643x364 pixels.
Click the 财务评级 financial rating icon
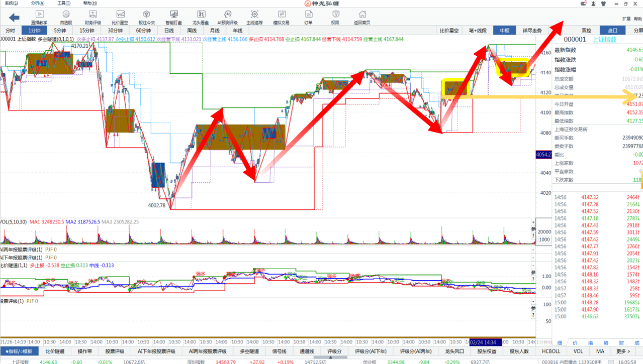tap(93, 17)
